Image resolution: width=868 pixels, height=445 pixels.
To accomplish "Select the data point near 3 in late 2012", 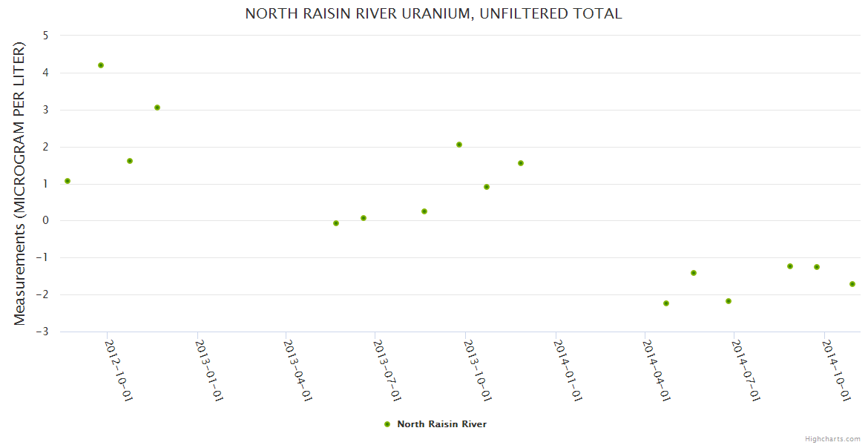I will (x=157, y=108).
